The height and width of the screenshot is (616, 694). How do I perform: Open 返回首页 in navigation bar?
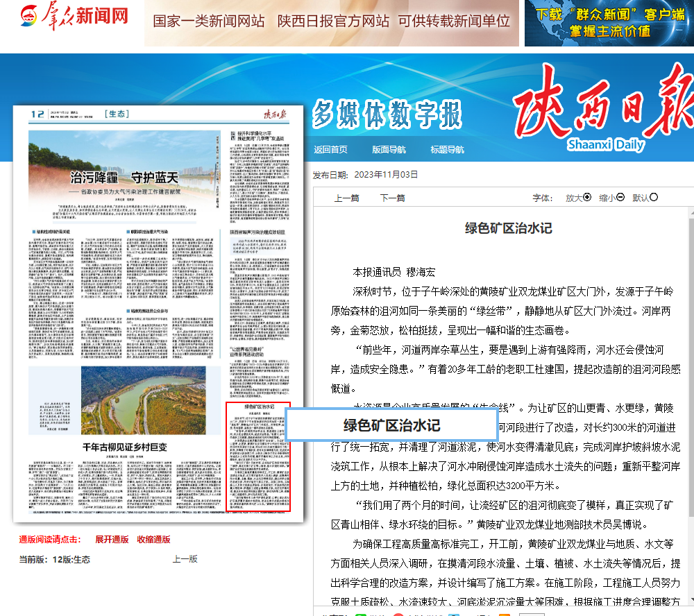[x=330, y=149]
